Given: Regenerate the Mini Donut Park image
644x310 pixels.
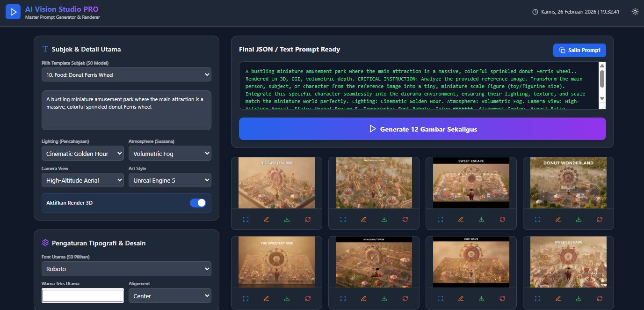Looking at the screenshot, I should [405, 298].
